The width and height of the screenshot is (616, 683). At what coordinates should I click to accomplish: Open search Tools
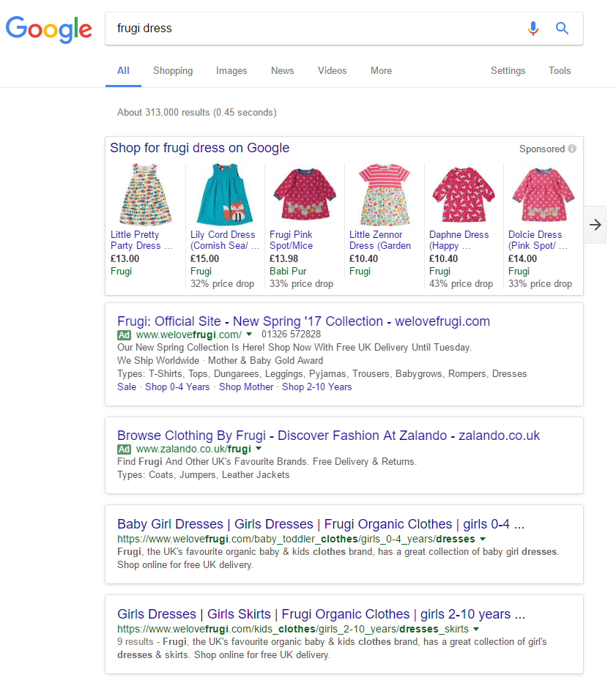(560, 70)
